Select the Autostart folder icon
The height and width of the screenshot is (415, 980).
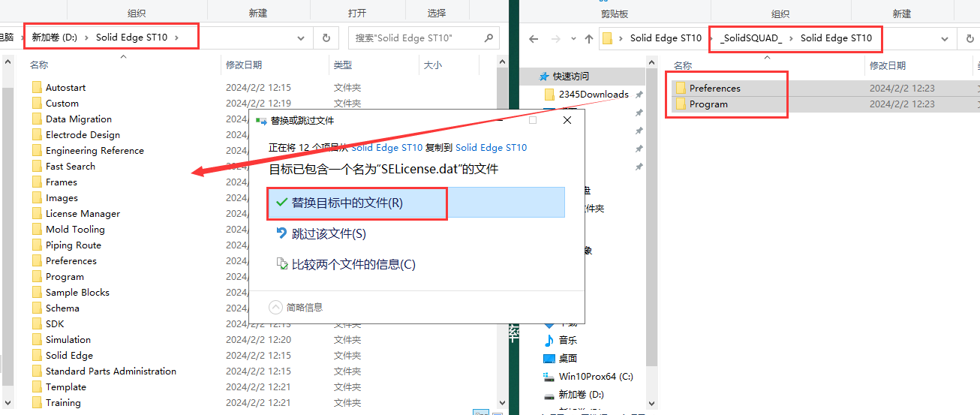[38, 87]
